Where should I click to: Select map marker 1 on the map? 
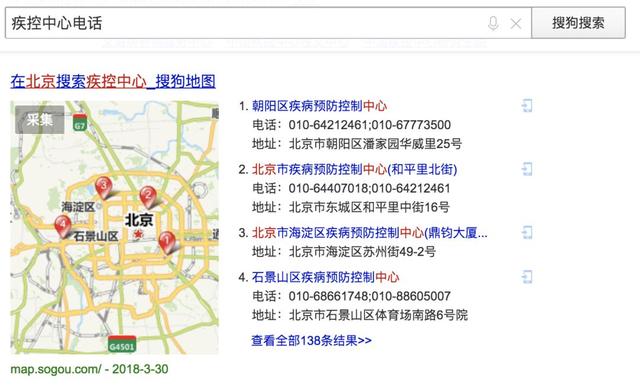(167, 242)
